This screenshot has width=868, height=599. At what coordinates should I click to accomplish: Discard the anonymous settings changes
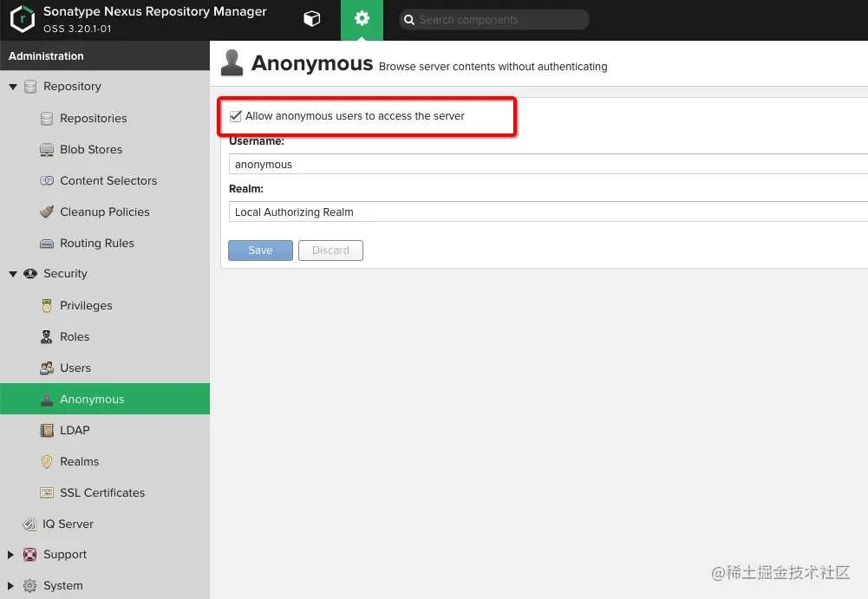(x=330, y=251)
